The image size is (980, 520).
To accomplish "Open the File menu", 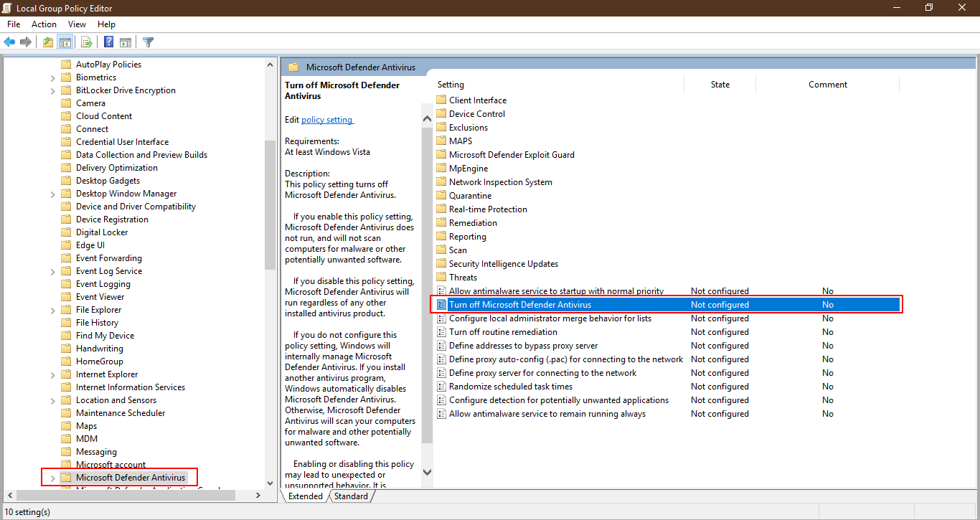I will [x=14, y=24].
